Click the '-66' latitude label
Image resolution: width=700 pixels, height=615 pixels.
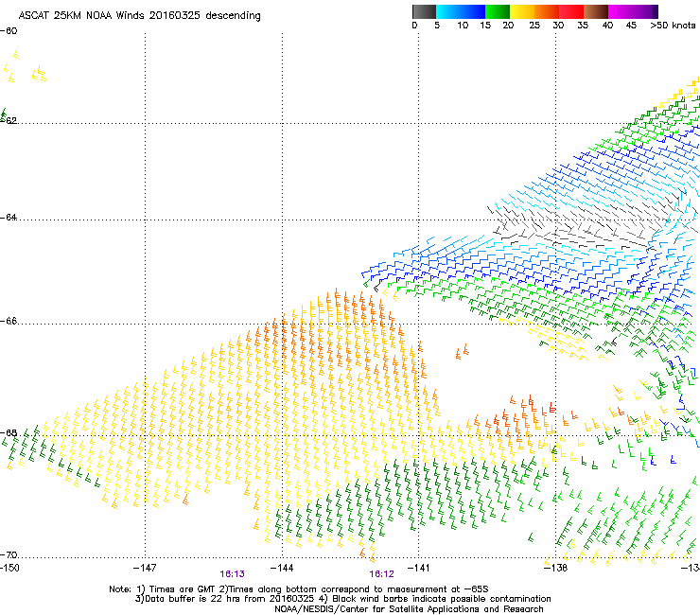(9, 321)
